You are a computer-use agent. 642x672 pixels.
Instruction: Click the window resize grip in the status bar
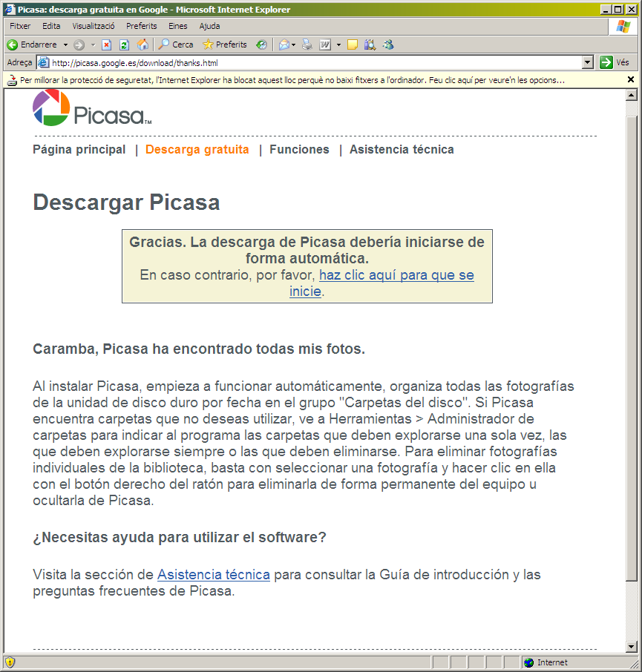click(634, 663)
